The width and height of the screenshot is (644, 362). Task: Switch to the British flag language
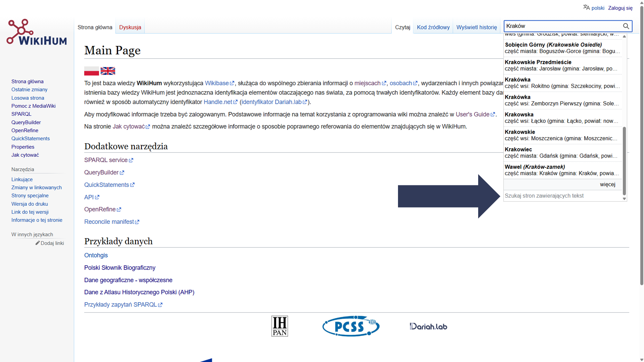pos(108,71)
